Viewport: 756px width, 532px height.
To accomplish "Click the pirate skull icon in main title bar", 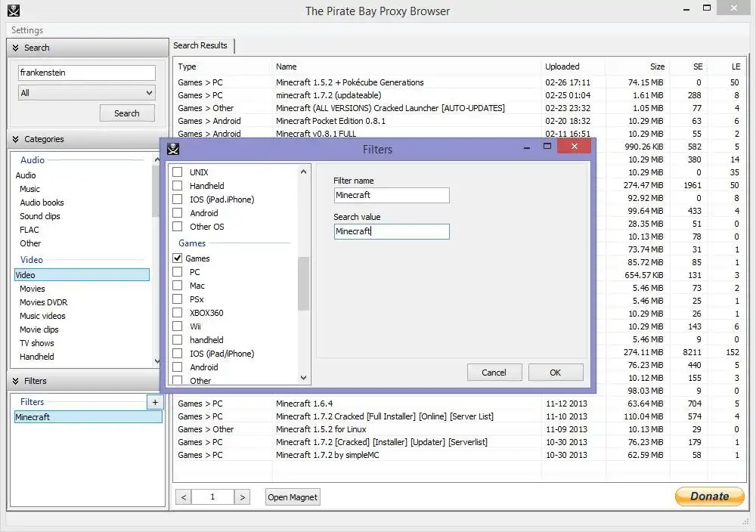I will coord(14,10).
